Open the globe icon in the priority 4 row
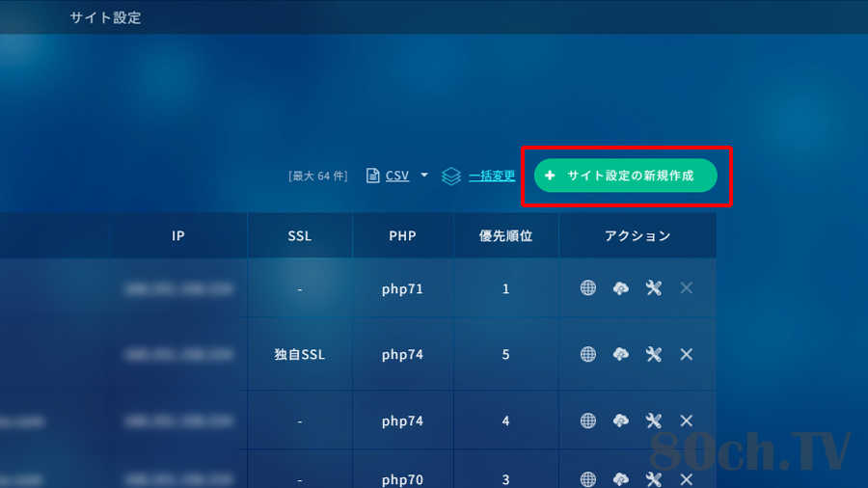Viewport: 868px width, 488px height. [588, 420]
